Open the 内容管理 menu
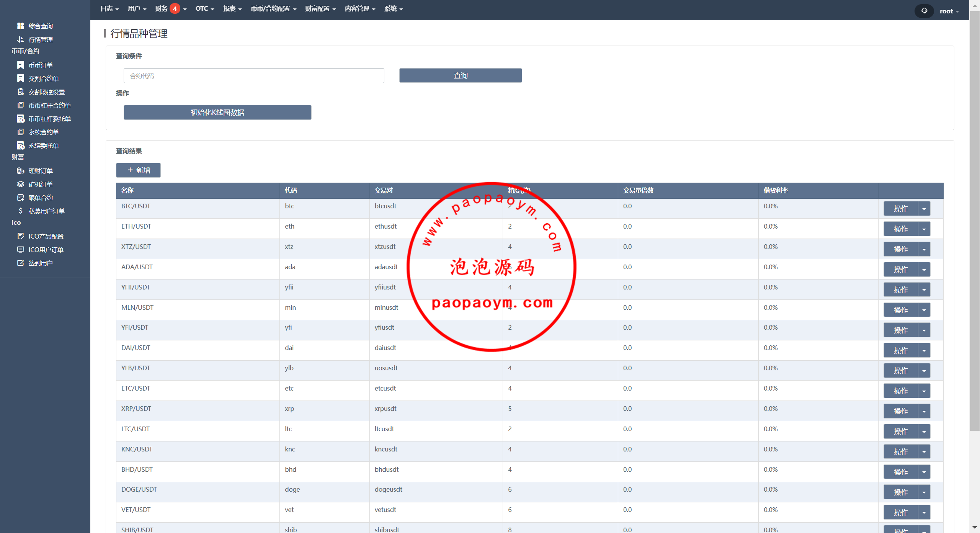The height and width of the screenshot is (533, 980). [x=360, y=8]
